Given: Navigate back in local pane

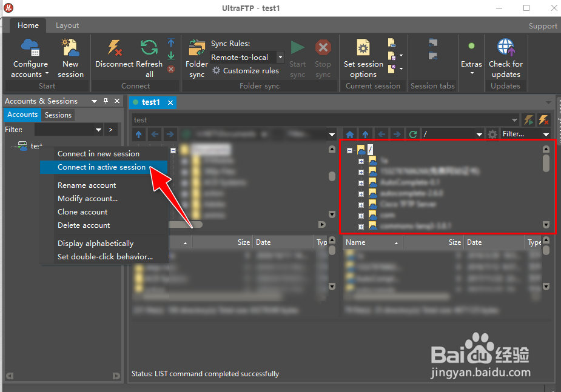Looking at the screenshot, I should pyautogui.click(x=155, y=135).
